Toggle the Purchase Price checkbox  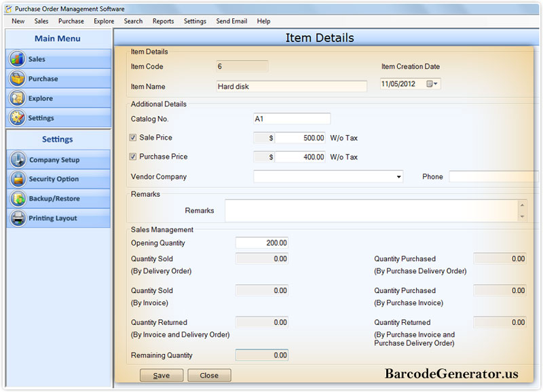click(133, 157)
